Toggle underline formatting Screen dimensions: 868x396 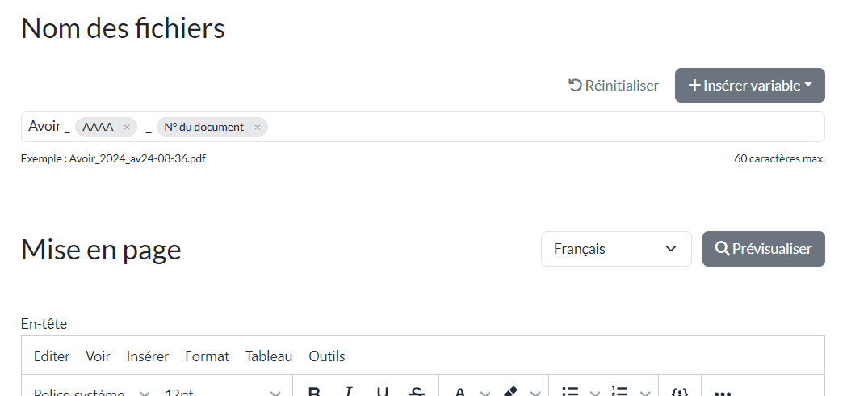pyautogui.click(x=383, y=392)
